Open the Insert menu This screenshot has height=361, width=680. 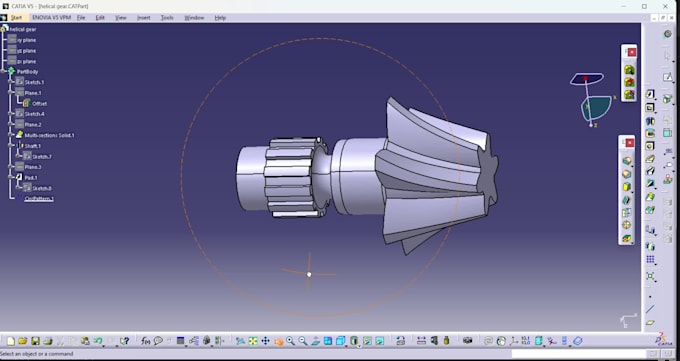tap(144, 18)
